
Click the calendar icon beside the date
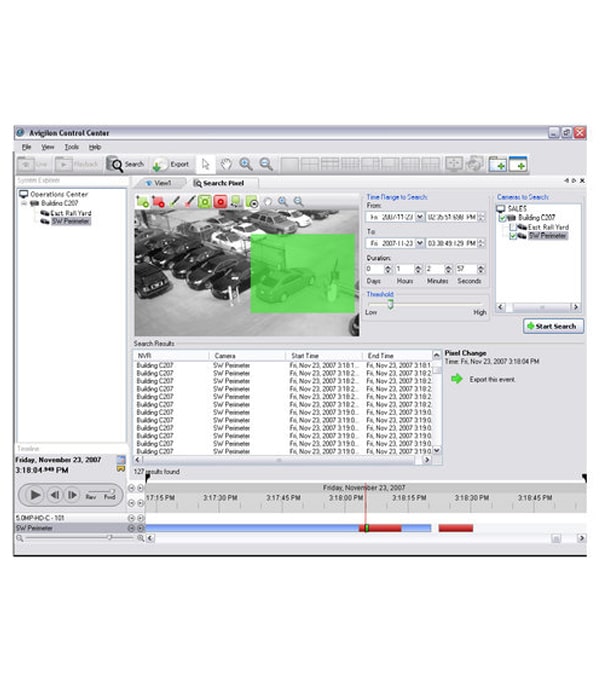point(121,460)
